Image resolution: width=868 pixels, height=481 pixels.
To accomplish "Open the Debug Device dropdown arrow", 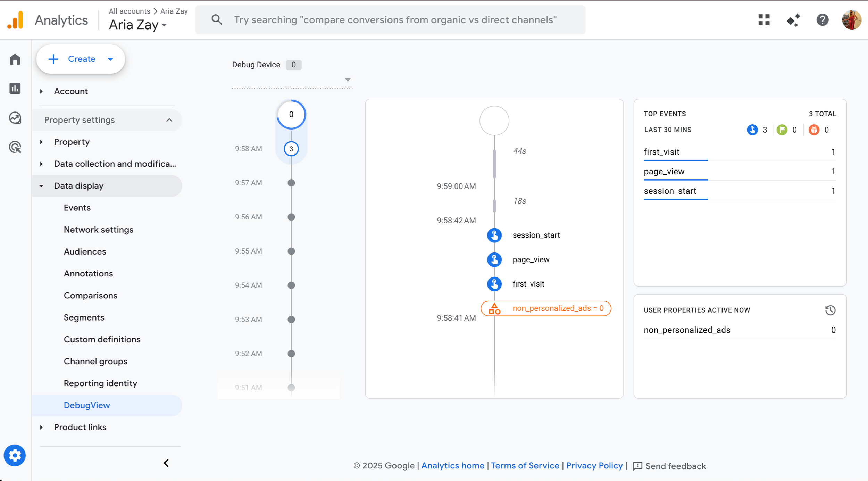I will coord(348,80).
